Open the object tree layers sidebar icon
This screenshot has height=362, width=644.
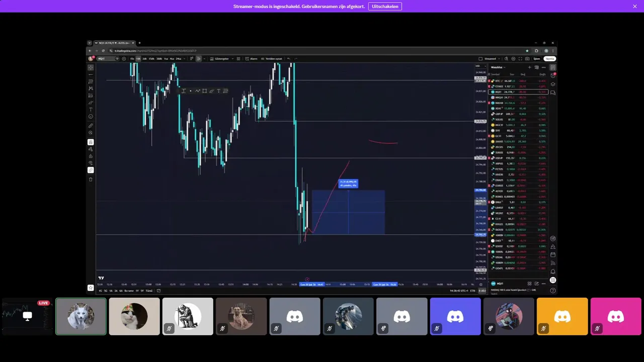pyautogui.click(x=553, y=84)
